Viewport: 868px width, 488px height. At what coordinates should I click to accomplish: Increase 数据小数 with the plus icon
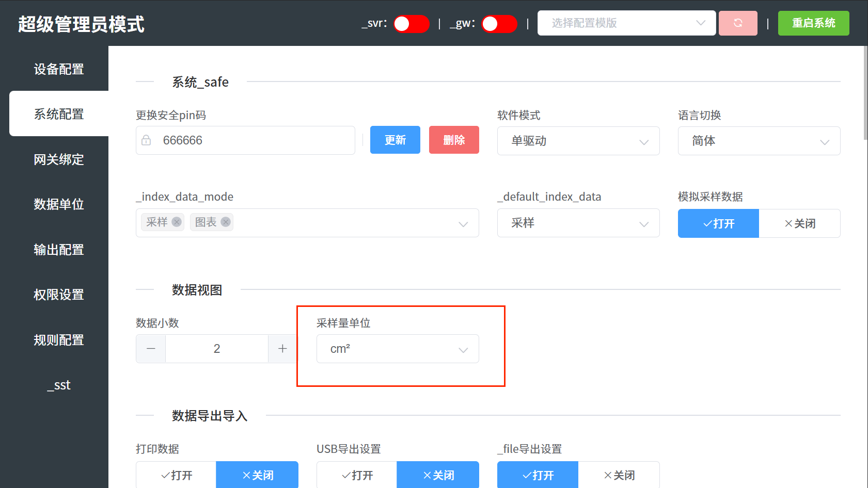pos(282,349)
